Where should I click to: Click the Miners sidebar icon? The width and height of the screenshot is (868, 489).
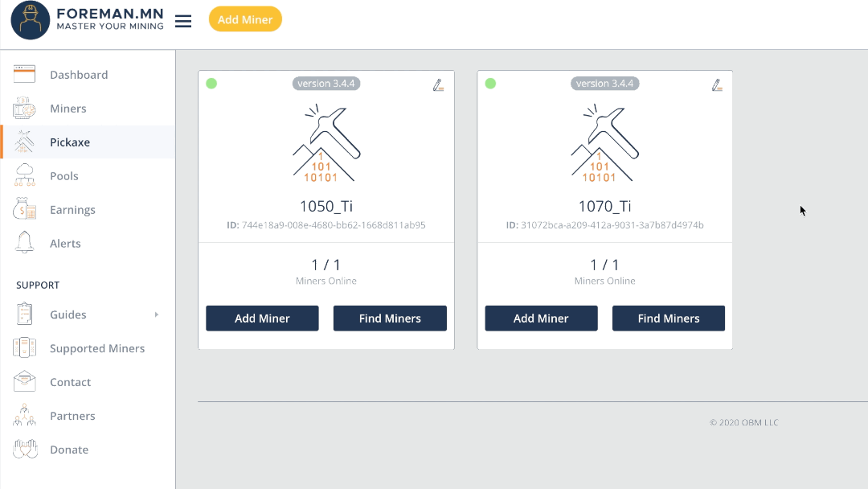point(24,108)
